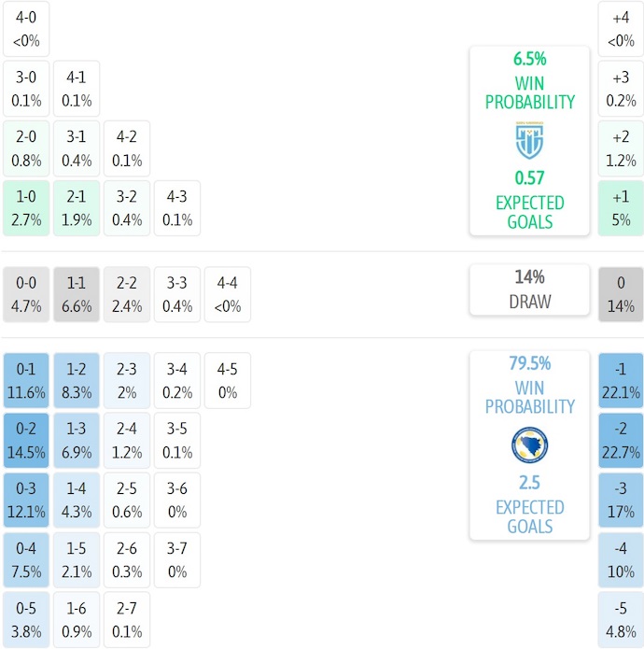Select the 1-0 scoreline cell
Image resolution: width=644 pixels, height=649 pixels.
point(26,208)
